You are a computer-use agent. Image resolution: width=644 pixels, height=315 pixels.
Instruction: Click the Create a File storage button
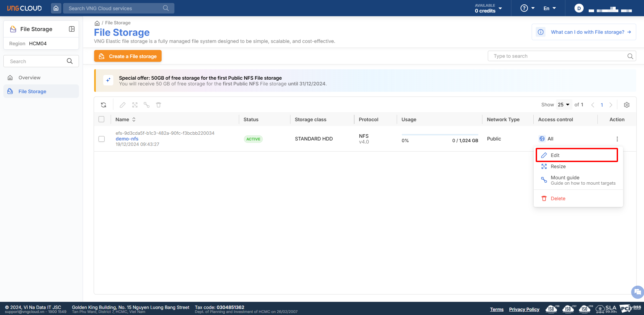(x=128, y=56)
